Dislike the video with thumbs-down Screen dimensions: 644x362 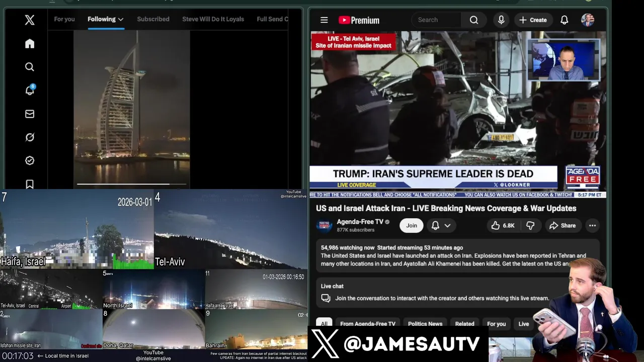(530, 226)
